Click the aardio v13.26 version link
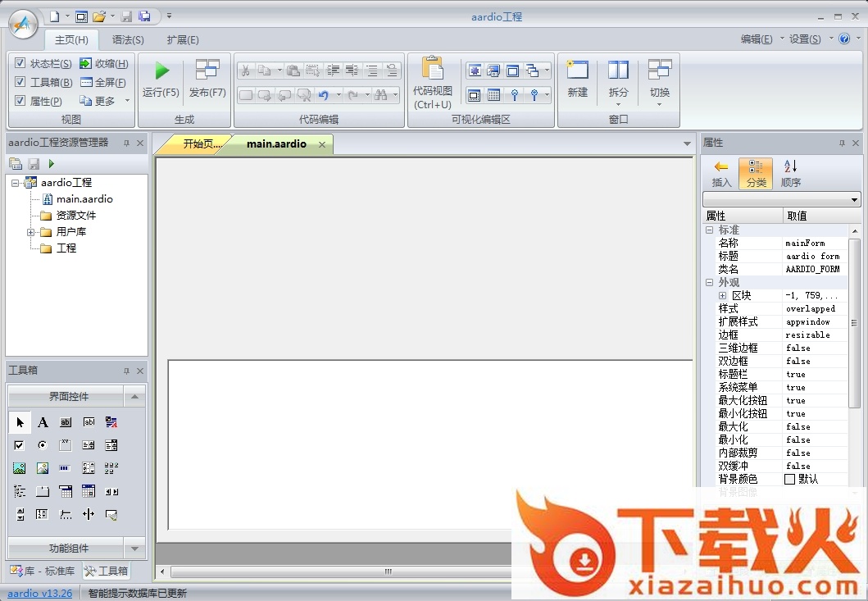 point(40,594)
